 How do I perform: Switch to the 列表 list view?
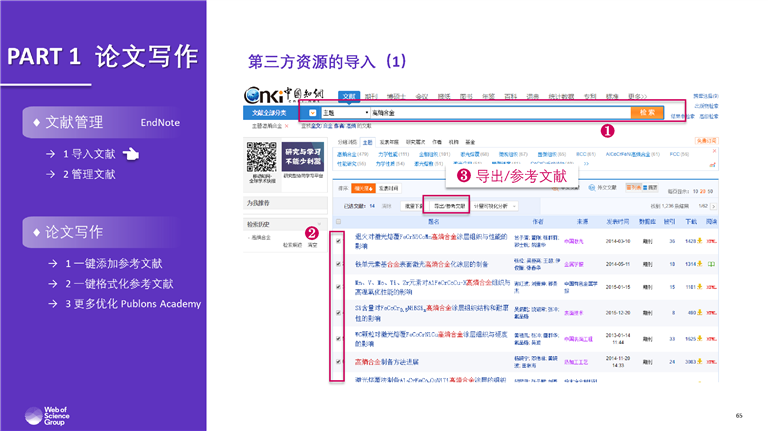(x=633, y=188)
